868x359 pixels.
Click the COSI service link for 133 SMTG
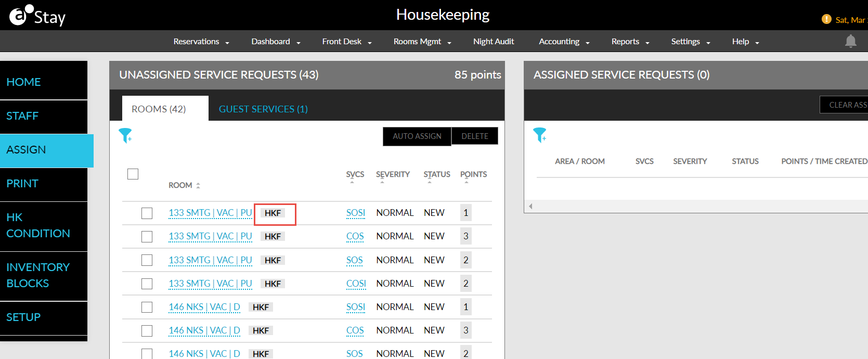356,284
